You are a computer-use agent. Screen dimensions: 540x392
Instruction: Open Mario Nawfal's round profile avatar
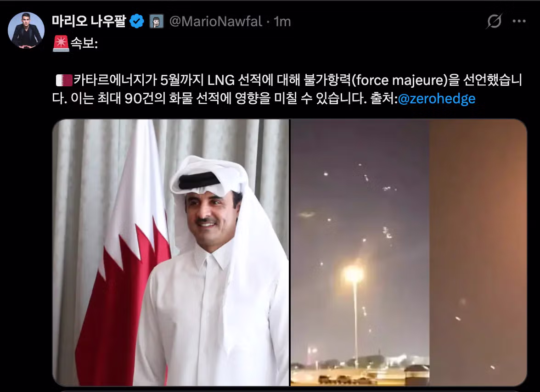26,30
